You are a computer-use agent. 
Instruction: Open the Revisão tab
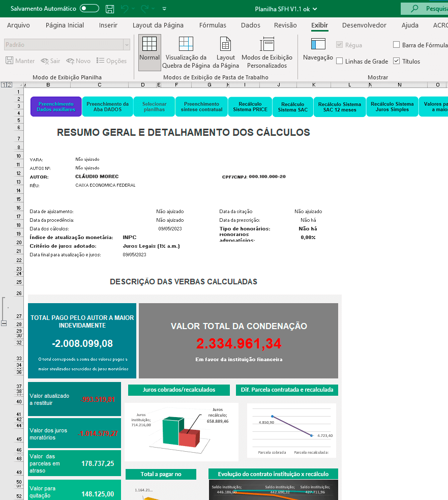click(285, 25)
